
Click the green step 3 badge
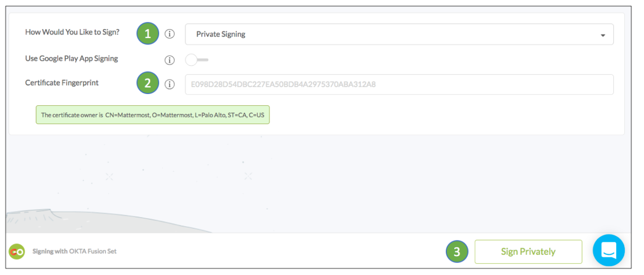click(x=457, y=252)
